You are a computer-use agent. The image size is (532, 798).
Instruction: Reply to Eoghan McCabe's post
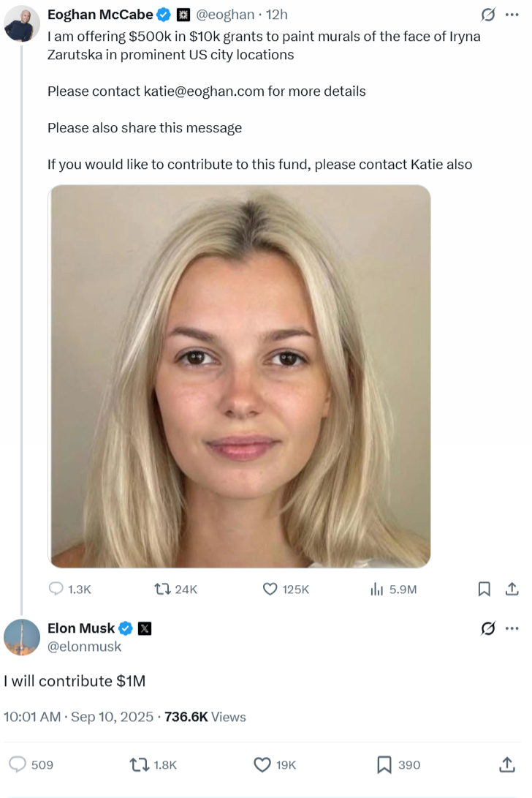(56, 589)
